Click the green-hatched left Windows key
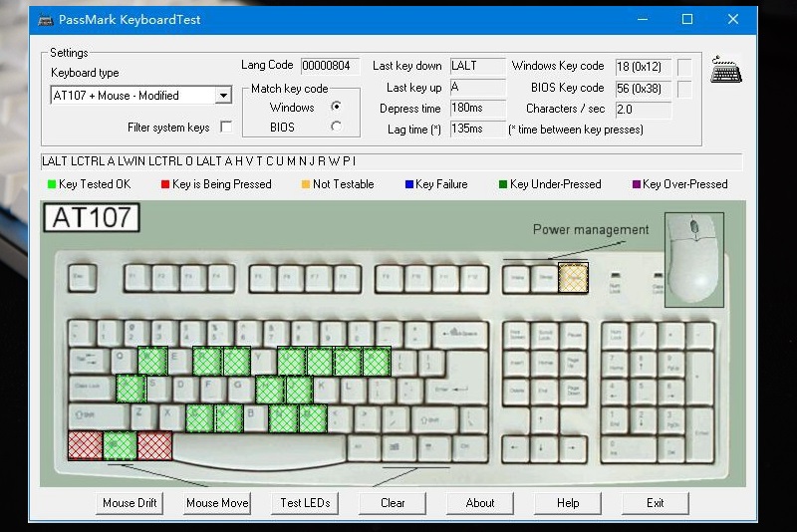The width and height of the screenshot is (797, 532). pos(120,445)
